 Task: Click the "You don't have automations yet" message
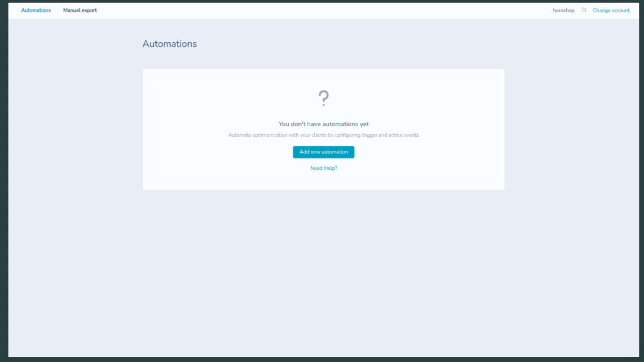324,124
